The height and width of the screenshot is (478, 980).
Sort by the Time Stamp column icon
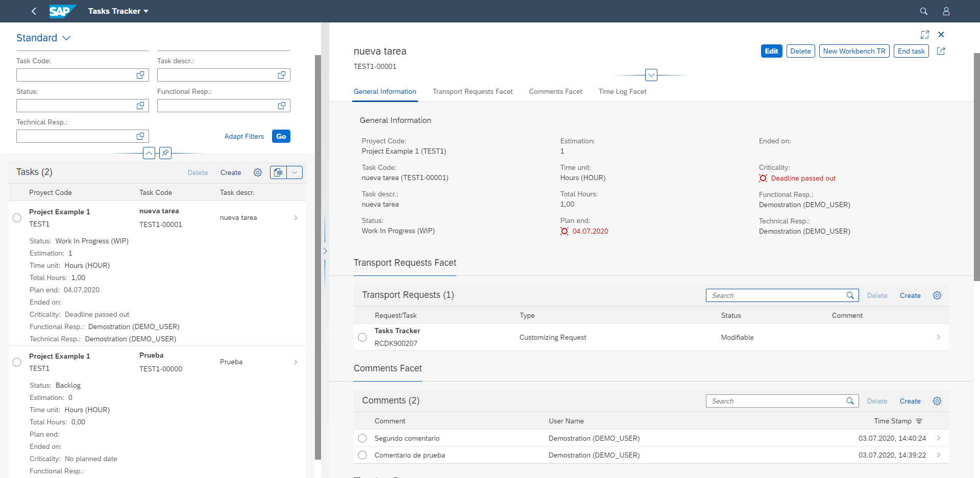[x=919, y=421]
